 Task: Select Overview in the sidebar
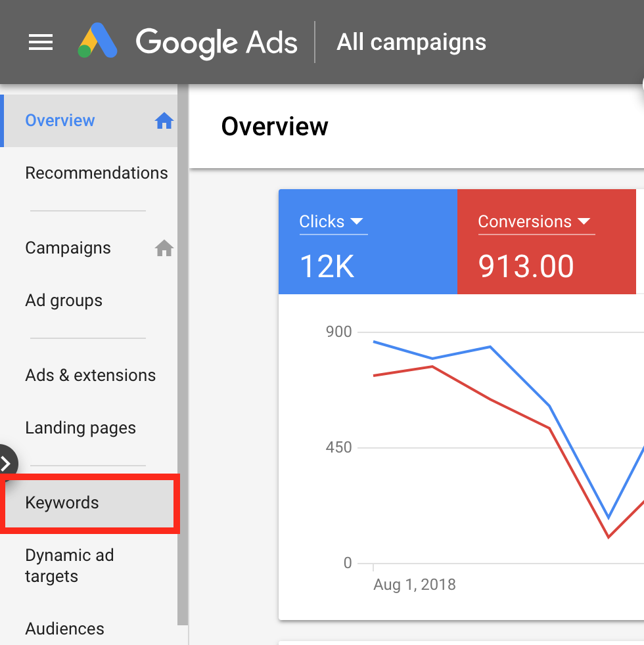(x=89, y=121)
